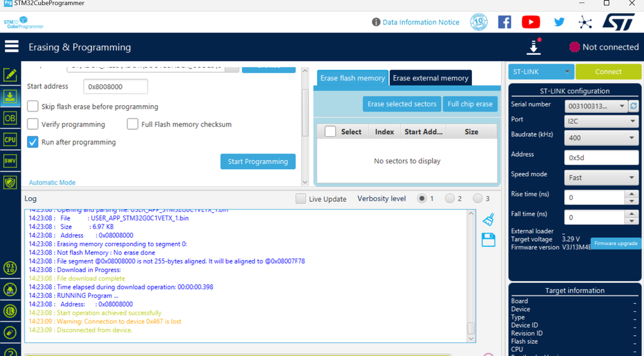Screen dimensions: 644x356
Task: Toggle Verify programming checkbox
Action: [x=32, y=124]
